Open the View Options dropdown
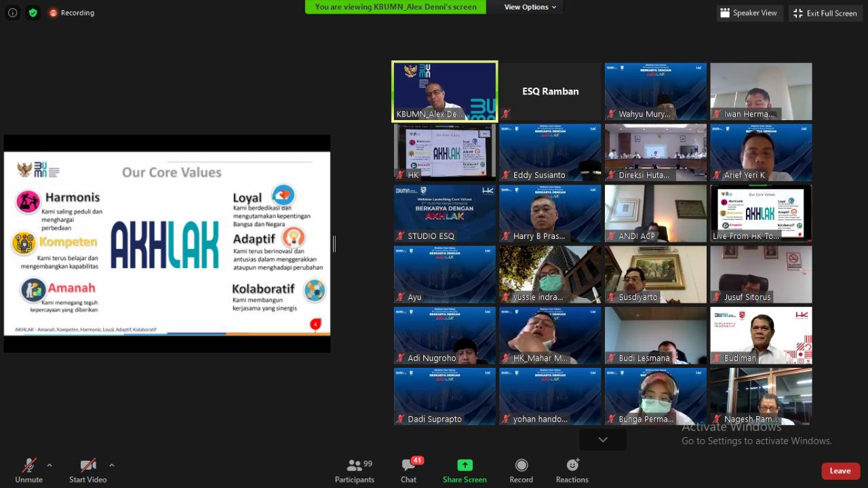 coord(530,7)
